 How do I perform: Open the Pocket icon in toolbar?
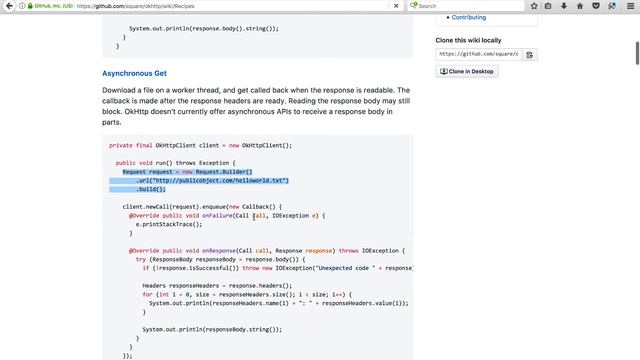(x=596, y=6)
